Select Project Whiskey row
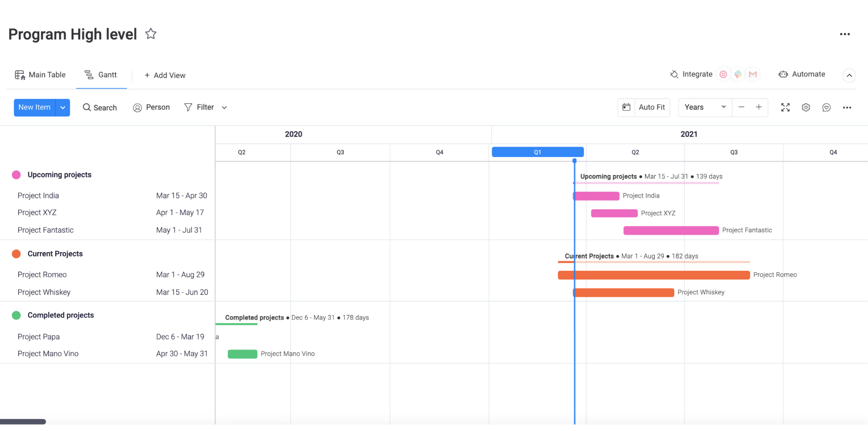 click(x=108, y=292)
